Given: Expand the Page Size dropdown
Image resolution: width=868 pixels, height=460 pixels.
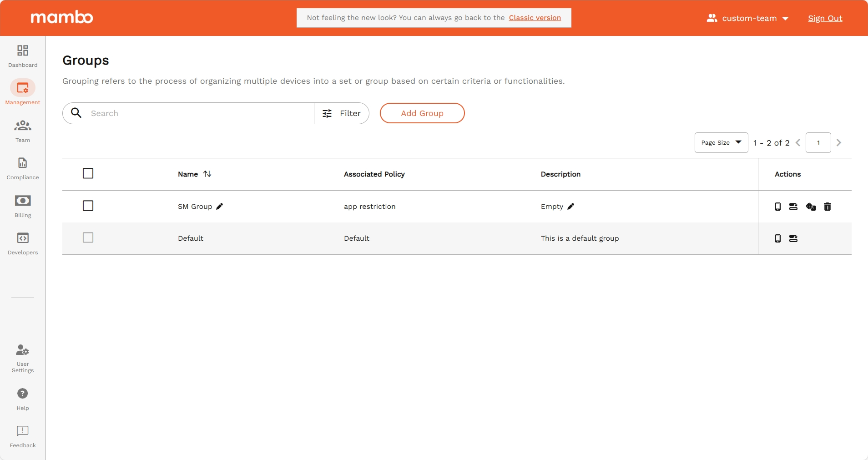Looking at the screenshot, I should 721,142.
